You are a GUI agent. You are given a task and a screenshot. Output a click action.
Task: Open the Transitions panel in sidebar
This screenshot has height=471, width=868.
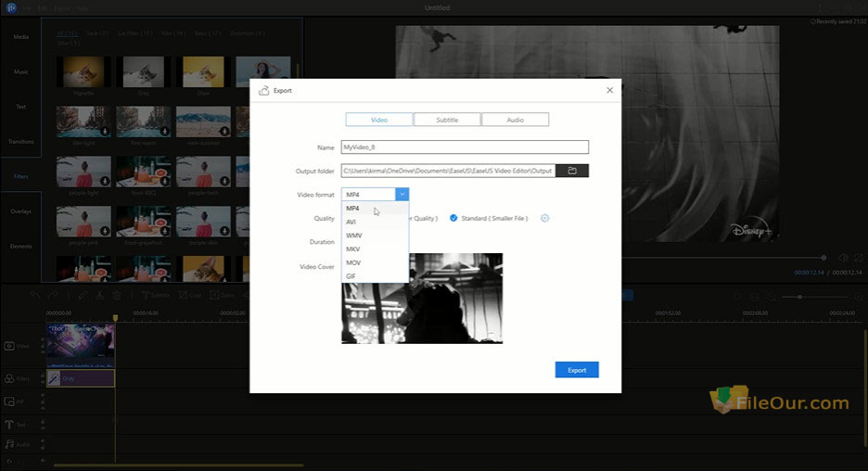(x=20, y=142)
